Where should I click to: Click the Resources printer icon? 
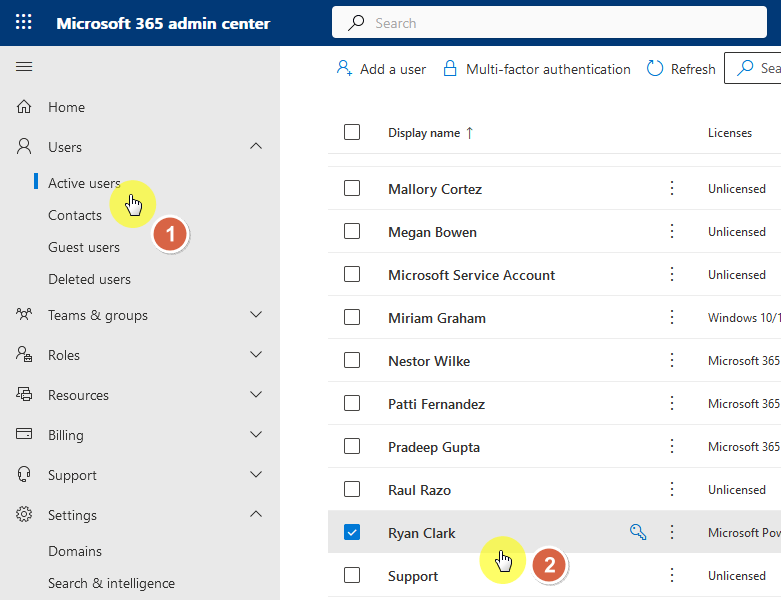click(24, 394)
